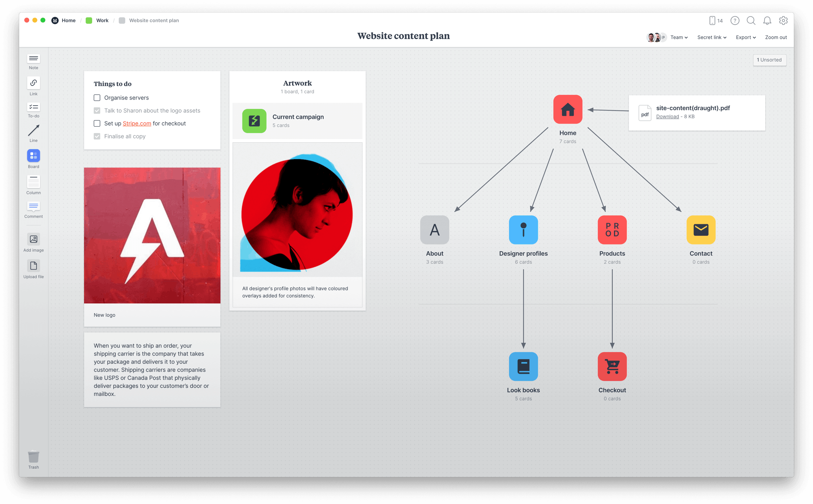
Task: Toggle completed state of Finalise all copy
Action: 97,136
